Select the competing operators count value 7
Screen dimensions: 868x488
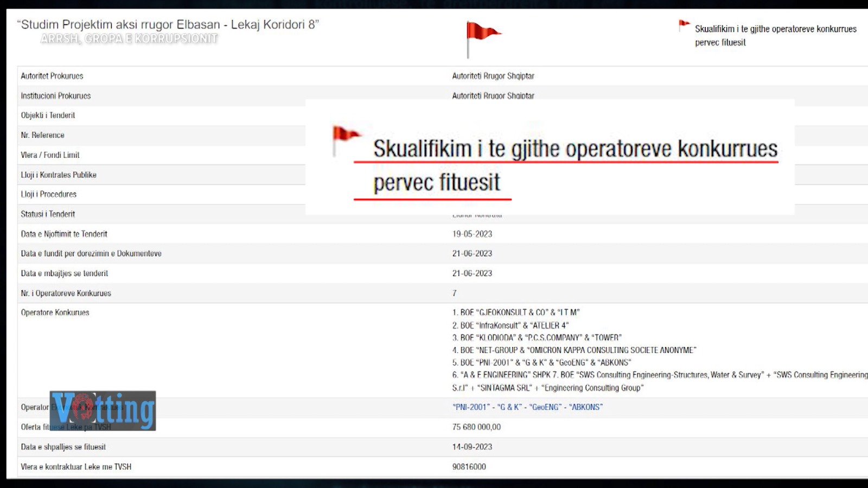pyautogui.click(x=455, y=293)
